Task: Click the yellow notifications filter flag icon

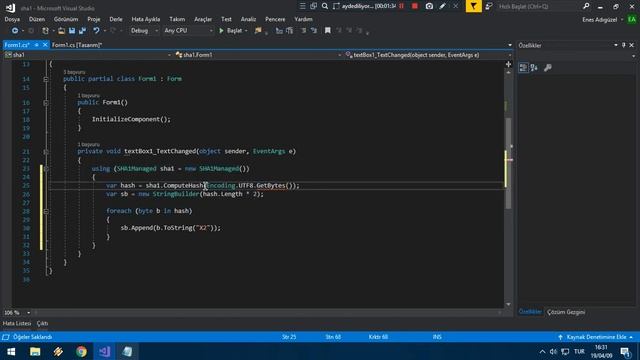Action: point(473,6)
